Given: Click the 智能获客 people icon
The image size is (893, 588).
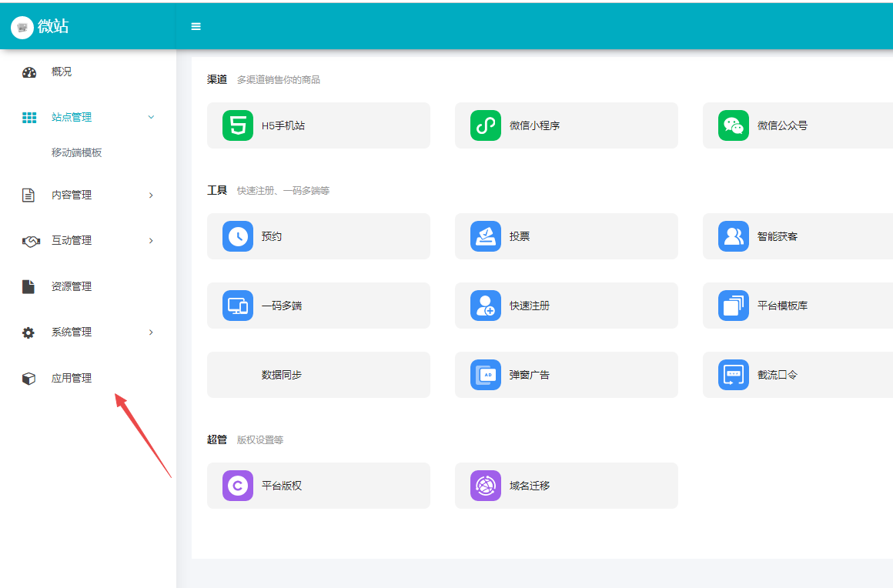Looking at the screenshot, I should tap(733, 236).
